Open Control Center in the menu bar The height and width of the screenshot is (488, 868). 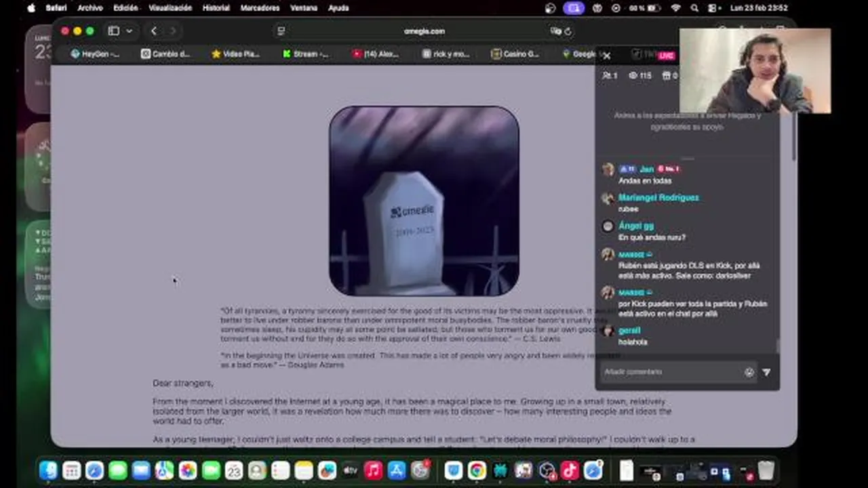[713, 8]
